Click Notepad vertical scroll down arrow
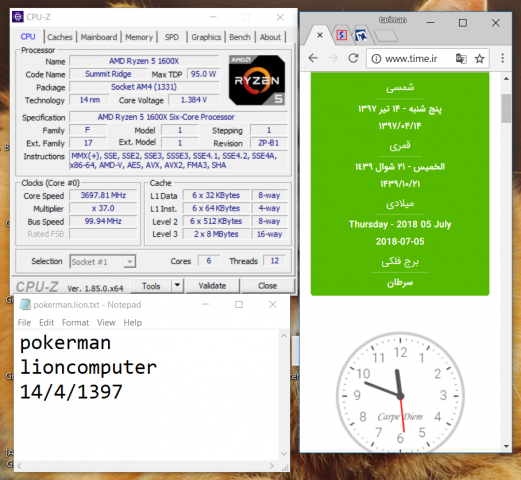The image size is (521, 480). (x=284, y=454)
